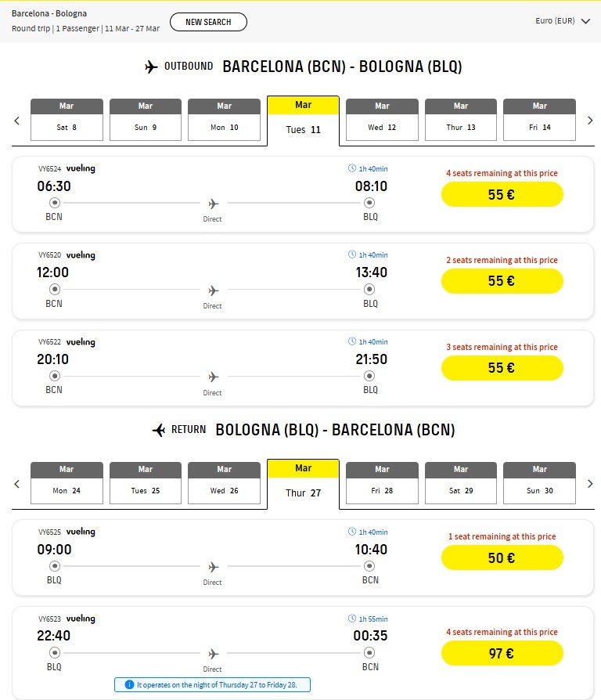Switch outbound date to Mon 10 Mar
This screenshot has height=700, width=601.
(x=224, y=120)
